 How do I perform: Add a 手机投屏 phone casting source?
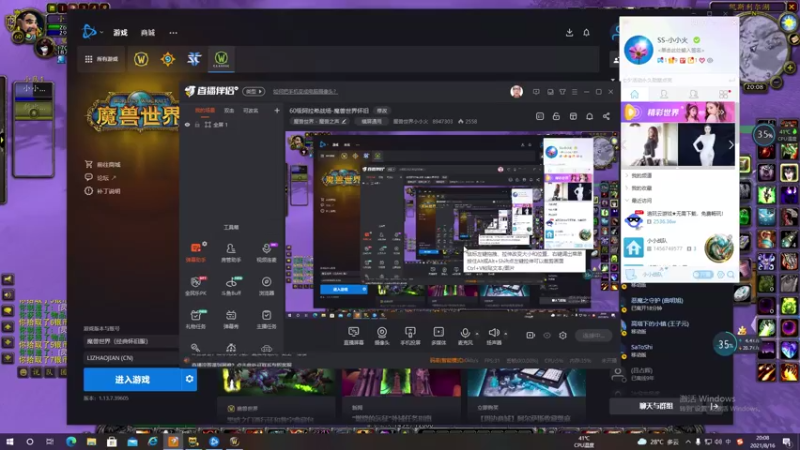click(x=410, y=336)
